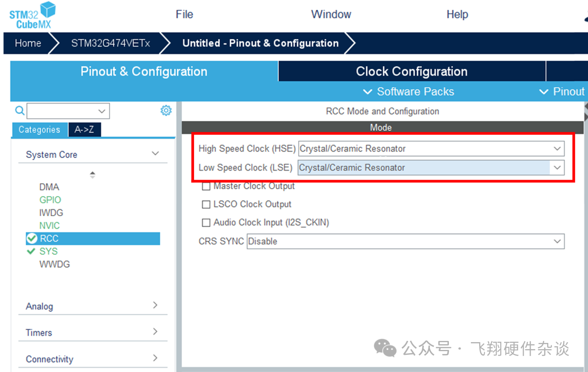Image resolution: width=588 pixels, height=372 pixels.
Task: Open the Help menu
Action: pos(457,14)
